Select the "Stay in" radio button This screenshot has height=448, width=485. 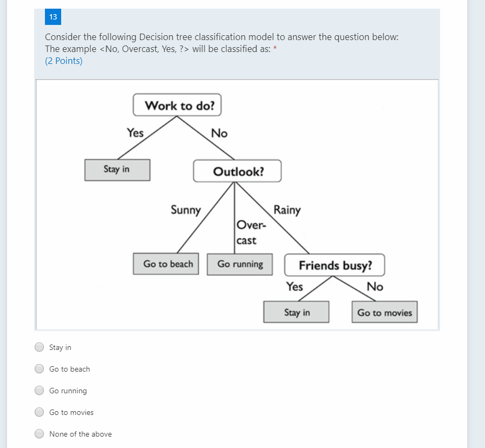click(x=39, y=347)
